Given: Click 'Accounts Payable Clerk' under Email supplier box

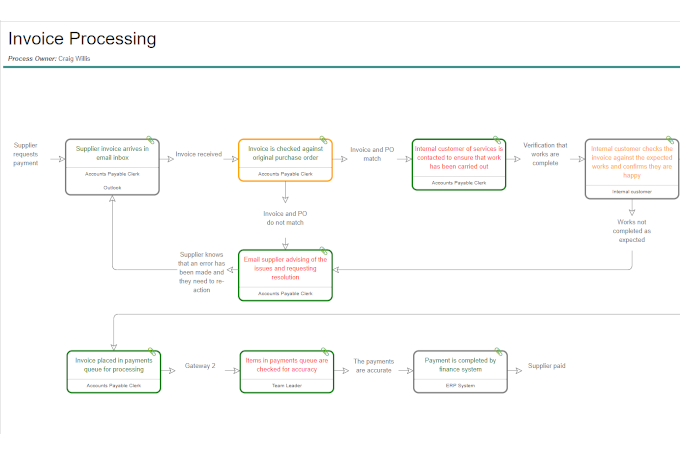Looking at the screenshot, I should pos(285,294).
